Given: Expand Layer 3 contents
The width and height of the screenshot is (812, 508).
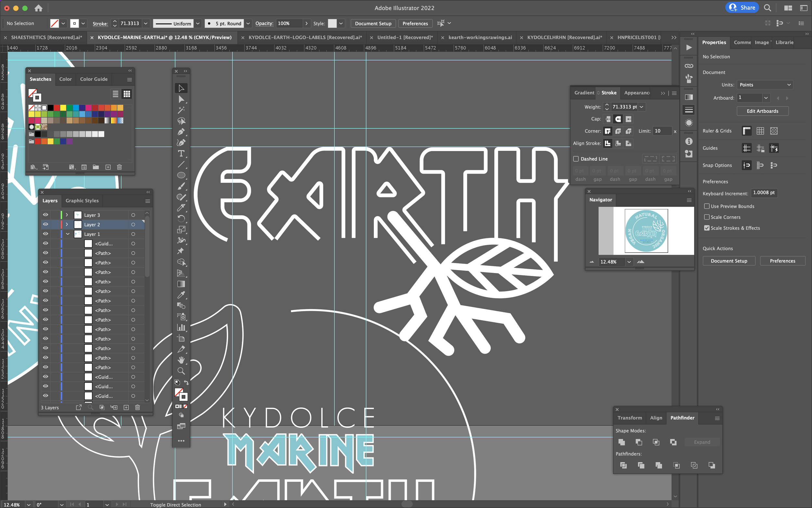Looking at the screenshot, I should coord(67,215).
